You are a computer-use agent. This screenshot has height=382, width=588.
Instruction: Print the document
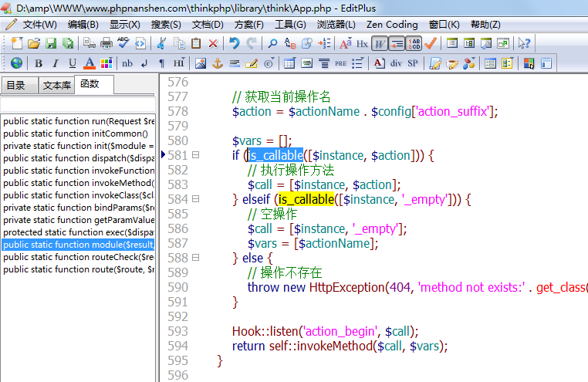pos(106,43)
